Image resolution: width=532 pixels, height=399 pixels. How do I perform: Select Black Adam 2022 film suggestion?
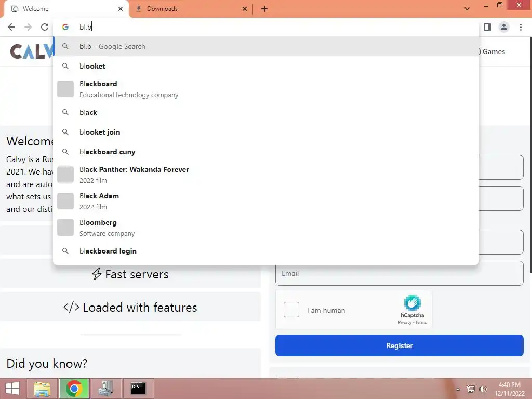(266, 201)
